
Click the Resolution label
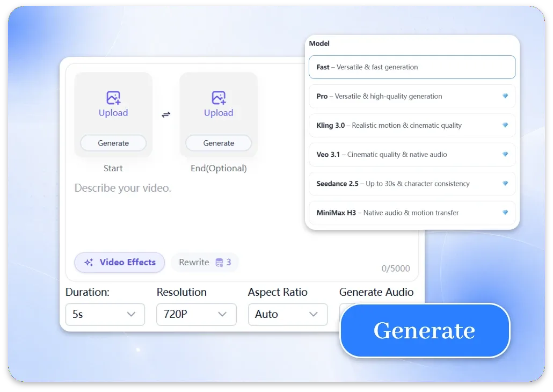point(181,292)
